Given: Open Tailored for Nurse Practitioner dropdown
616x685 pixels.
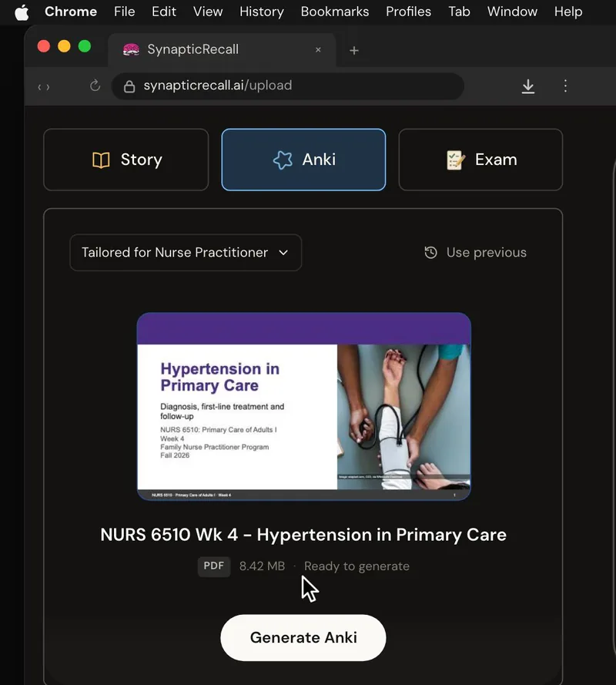Looking at the screenshot, I should point(186,253).
